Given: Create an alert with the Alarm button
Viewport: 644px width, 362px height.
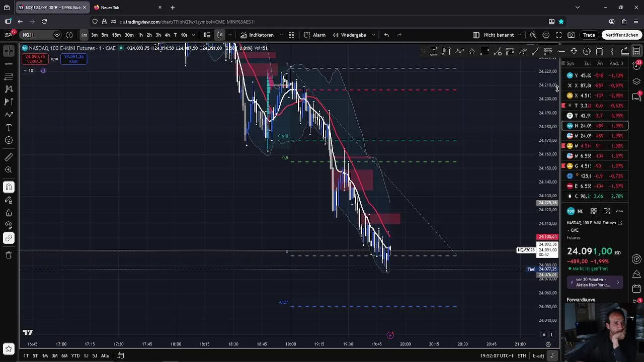Looking at the screenshot, I should click(315, 35).
